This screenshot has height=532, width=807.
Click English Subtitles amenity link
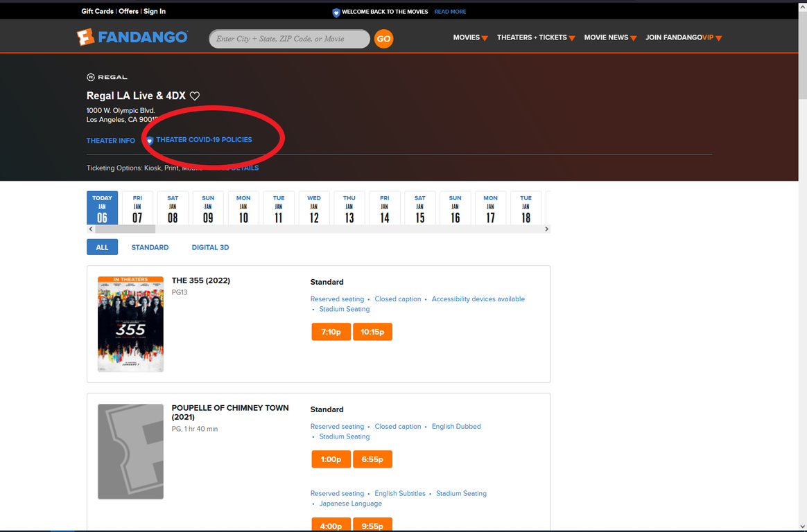point(400,493)
